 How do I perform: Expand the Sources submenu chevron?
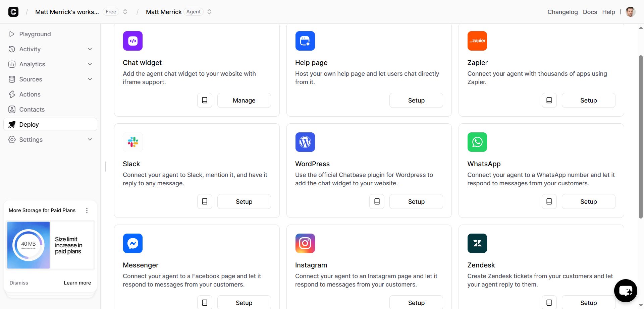[x=90, y=79]
